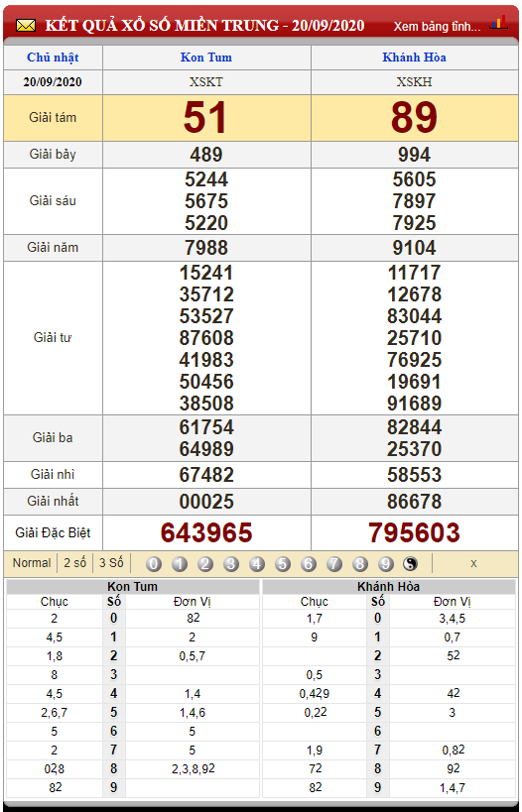Close the digit filter bar with x

(473, 564)
